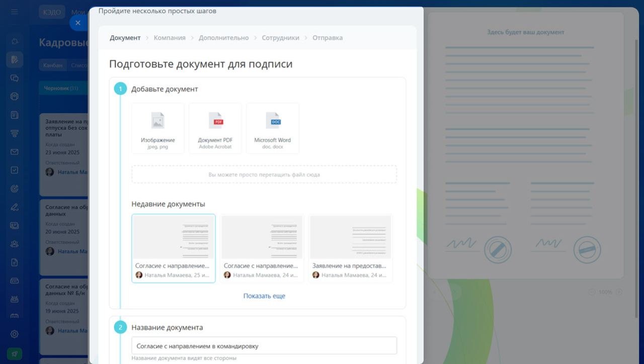Select the Документ wizard step
Viewport: 644px width, 364px height.
click(x=125, y=38)
